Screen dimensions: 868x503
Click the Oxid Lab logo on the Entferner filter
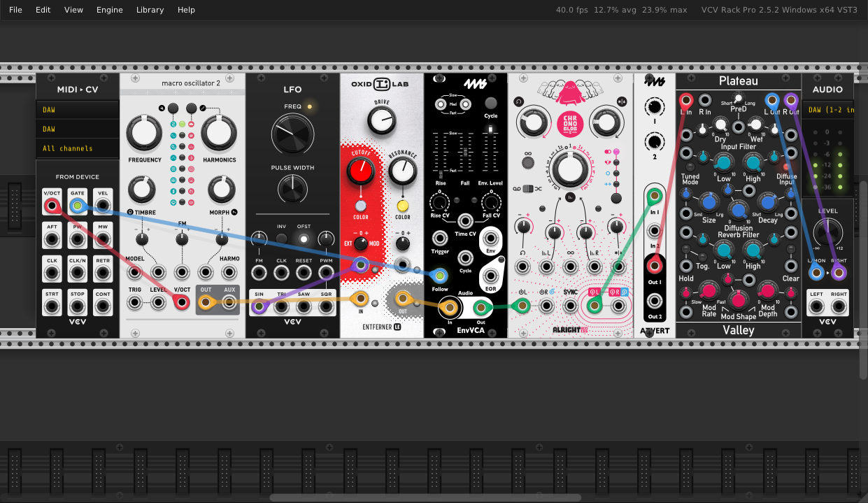(381, 83)
